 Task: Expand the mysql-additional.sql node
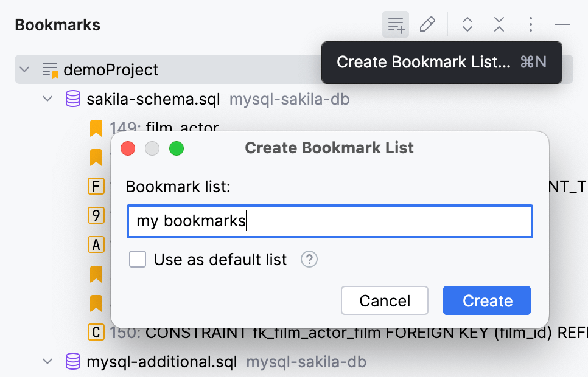click(47, 361)
